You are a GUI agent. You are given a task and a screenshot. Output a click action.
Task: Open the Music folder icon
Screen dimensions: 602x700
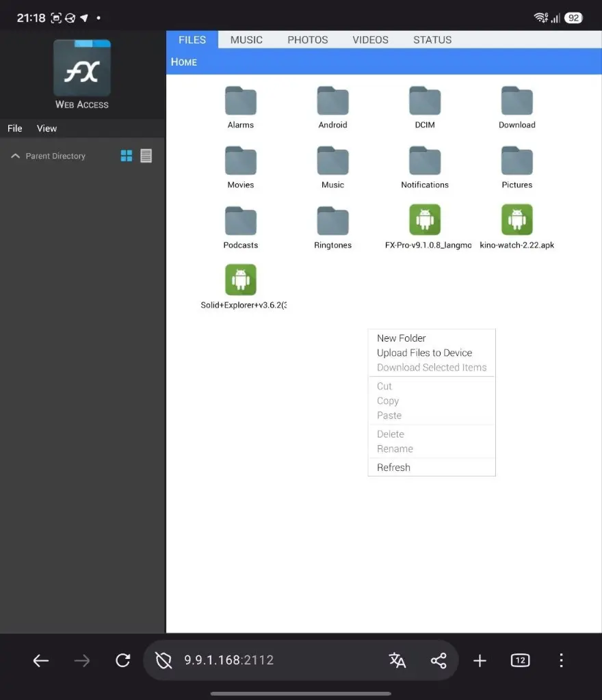coord(332,161)
